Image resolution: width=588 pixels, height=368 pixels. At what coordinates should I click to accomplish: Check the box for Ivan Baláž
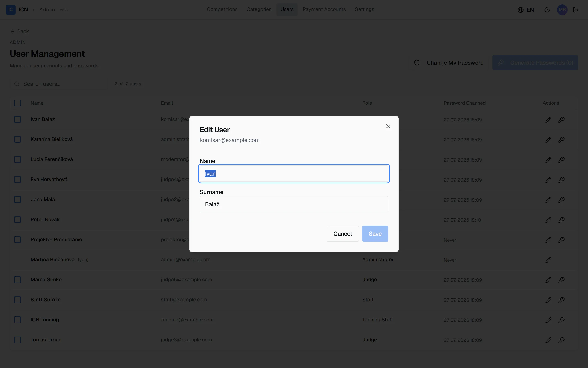pyautogui.click(x=18, y=119)
